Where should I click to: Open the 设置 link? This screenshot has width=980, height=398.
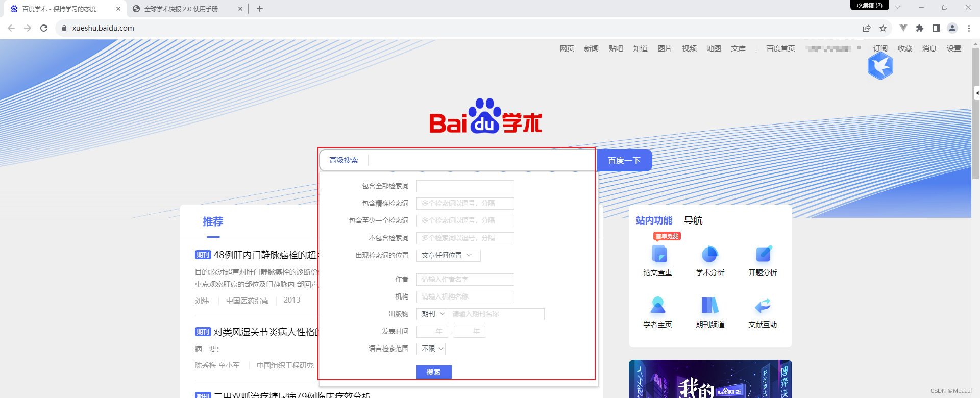click(953, 48)
